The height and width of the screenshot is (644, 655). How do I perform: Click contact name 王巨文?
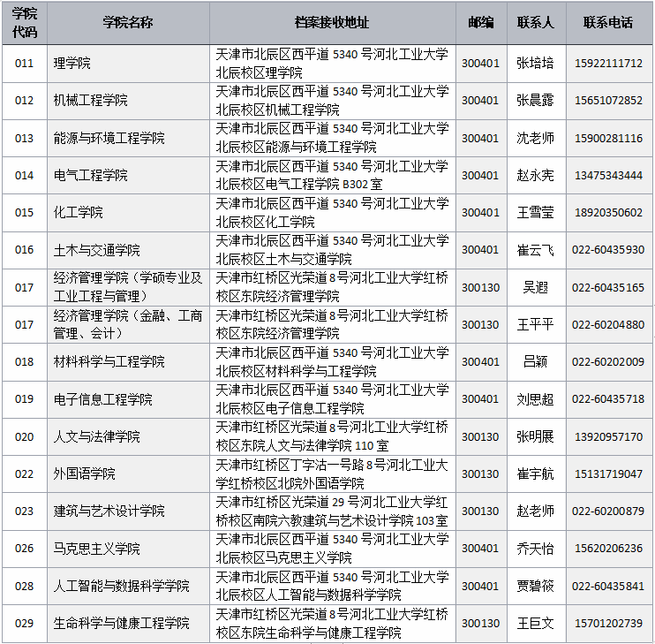(536, 623)
